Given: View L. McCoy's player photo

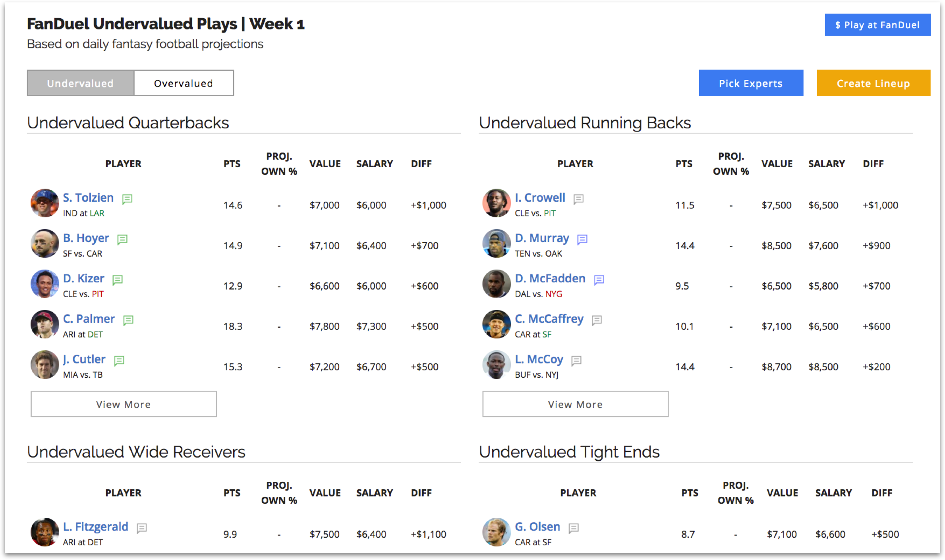Looking at the screenshot, I should [496, 365].
